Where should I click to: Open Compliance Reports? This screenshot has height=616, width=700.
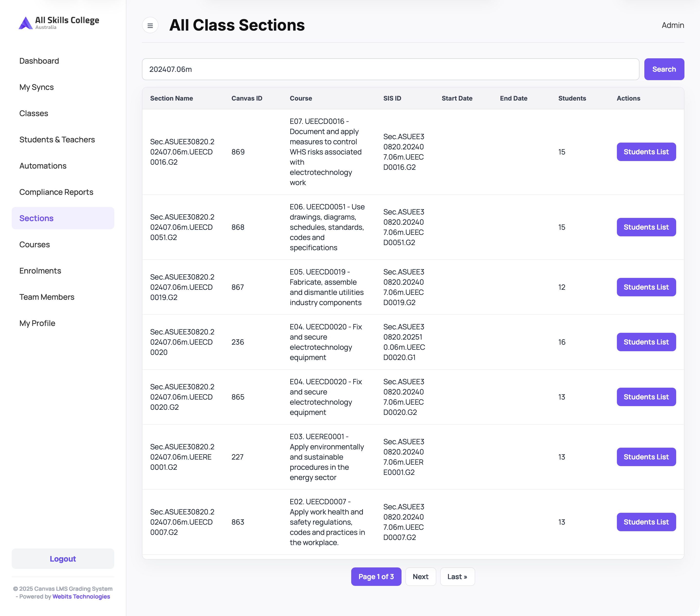[56, 192]
